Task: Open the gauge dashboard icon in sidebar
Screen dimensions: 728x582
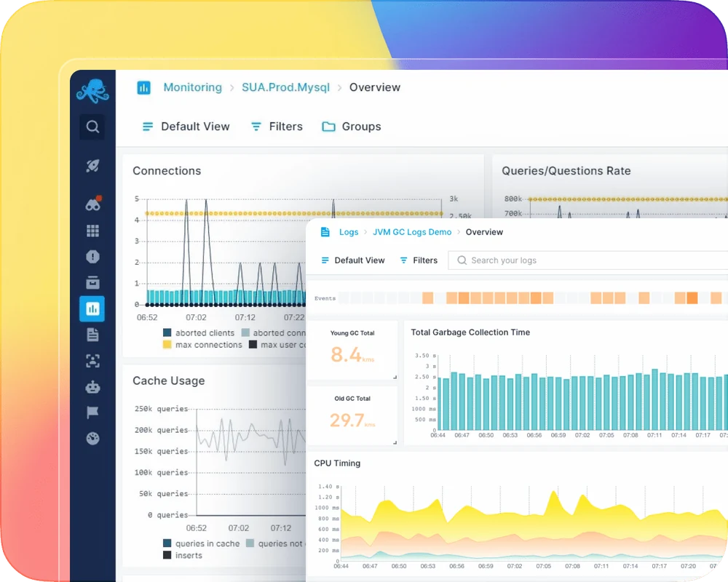Action: (93, 438)
